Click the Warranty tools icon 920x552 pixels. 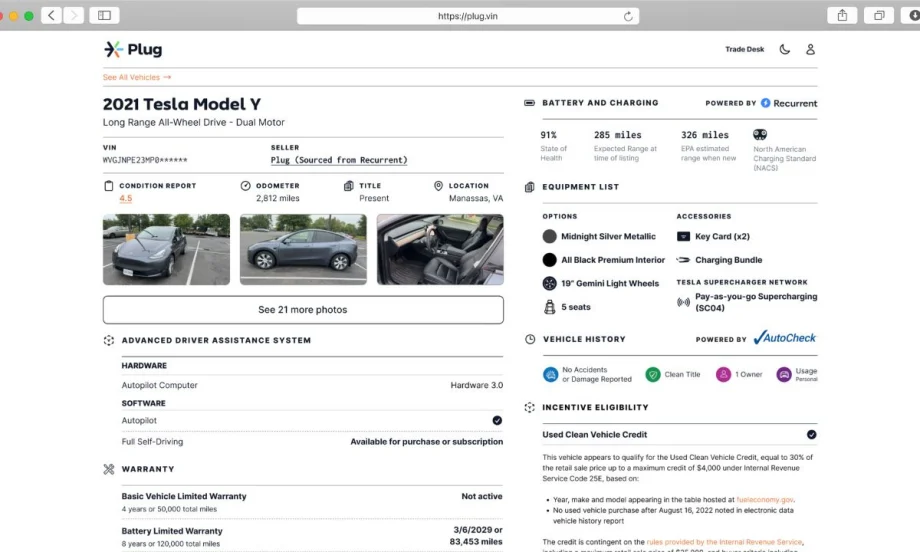(109, 469)
